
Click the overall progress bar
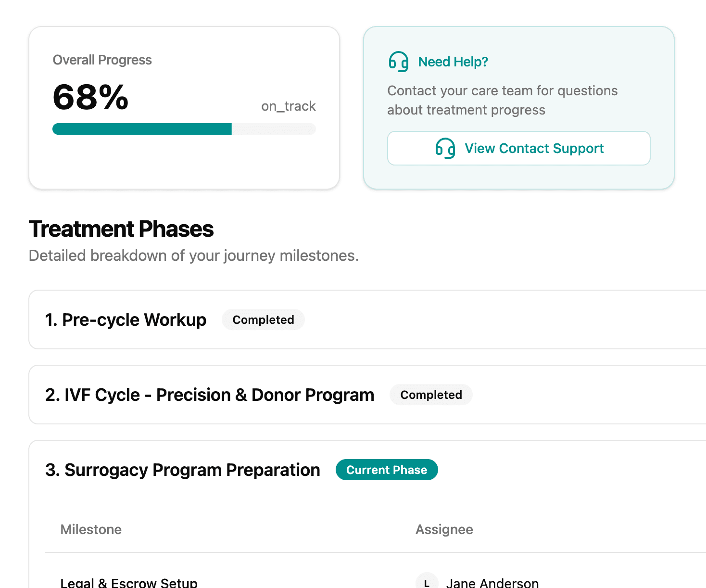pyautogui.click(x=184, y=129)
